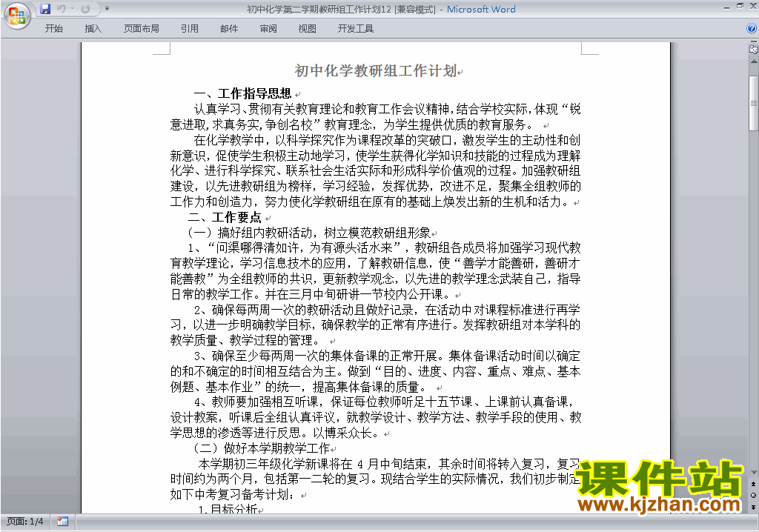This screenshot has width=759, height=532.
Task: Open the 开始 ribbon tab
Action: 53,29
